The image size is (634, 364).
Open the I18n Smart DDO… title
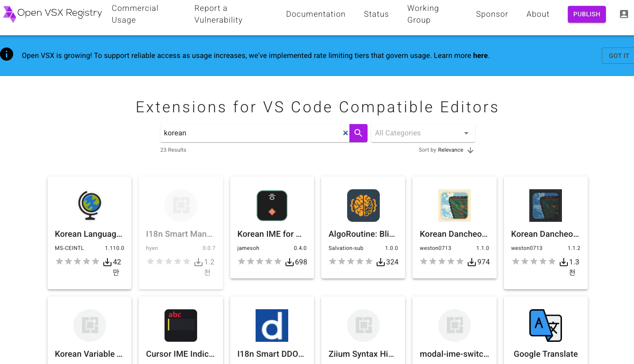tap(271, 354)
